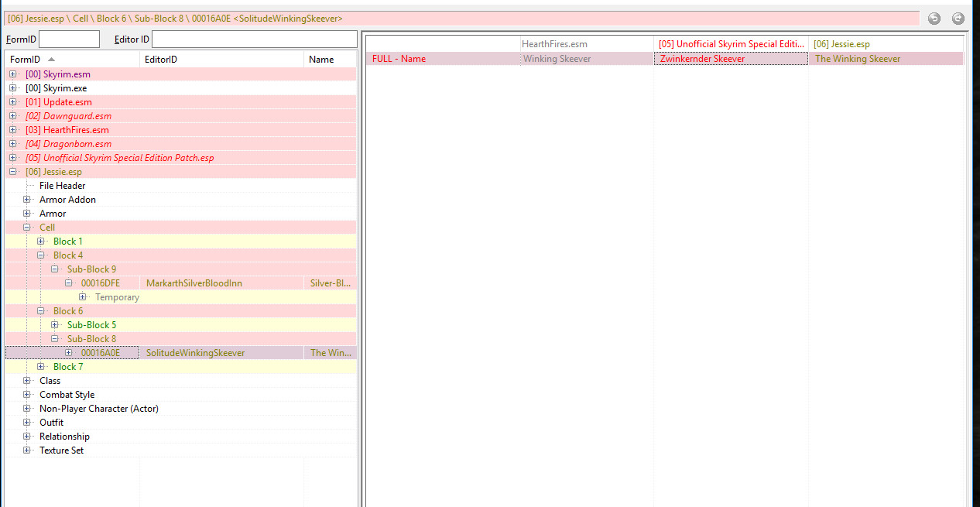This screenshot has width=980, height=507.
Task: Focus the FormID search field
Action: (69, 39)
